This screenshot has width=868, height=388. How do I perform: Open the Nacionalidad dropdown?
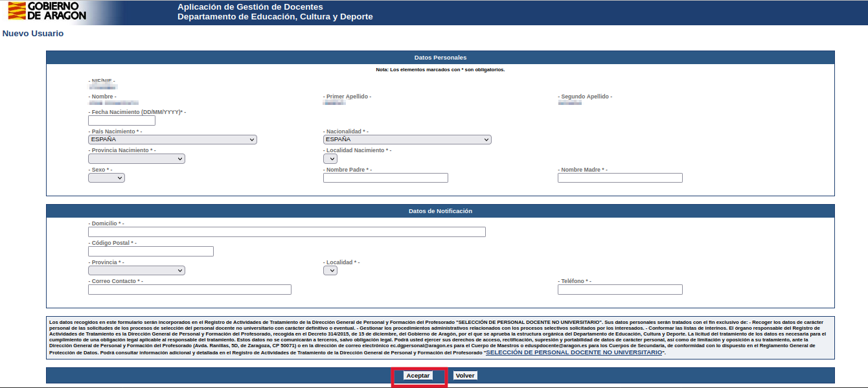pos(407,139)
